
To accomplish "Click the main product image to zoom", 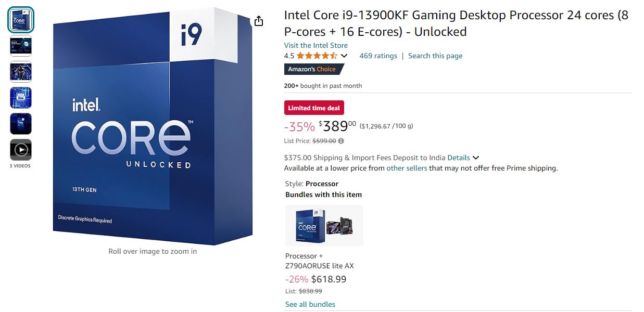I will [x=153, y=126].
